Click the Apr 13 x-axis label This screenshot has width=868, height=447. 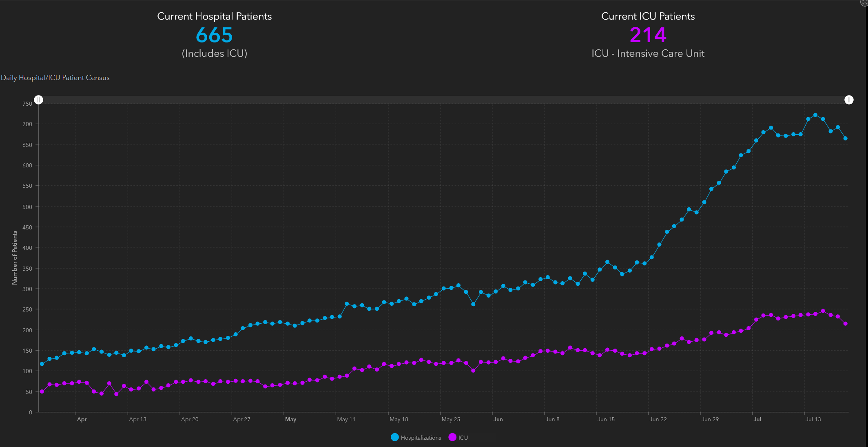click(137, 419)
